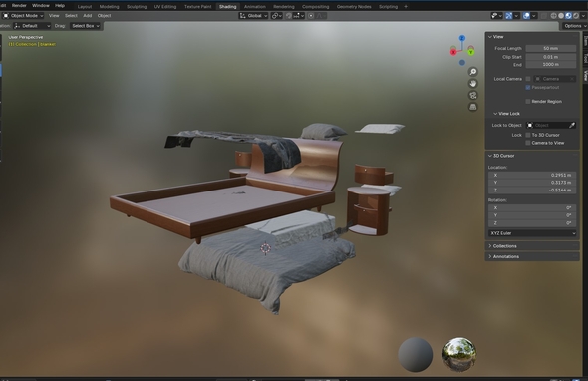Switch perspective/orthographic with the grid icon
Screen dimensions: 588x381
(x=473, y=107)
